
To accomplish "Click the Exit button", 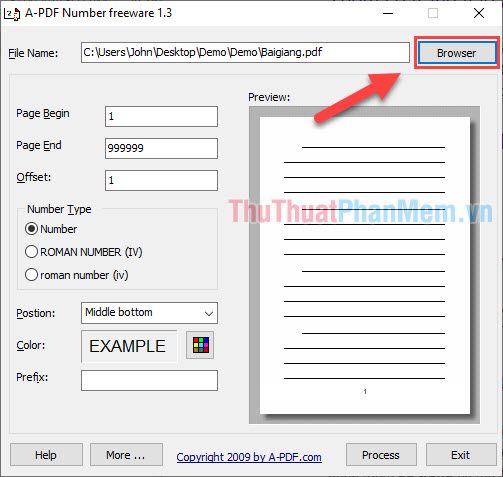I will pyautogui.click(x=461, y=455).
